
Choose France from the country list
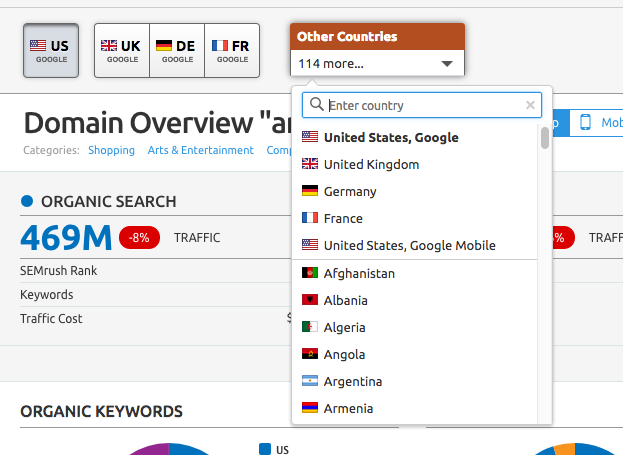(414, 219)
